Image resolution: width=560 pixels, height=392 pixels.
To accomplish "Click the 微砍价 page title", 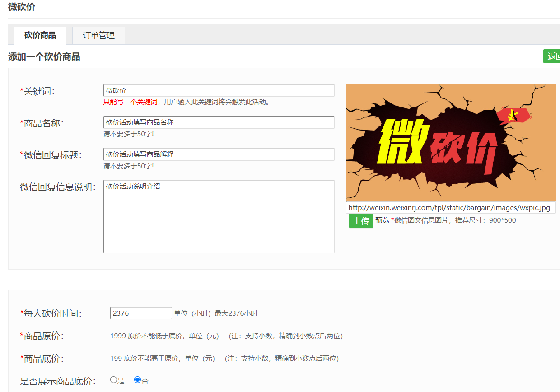I will 22,7.
